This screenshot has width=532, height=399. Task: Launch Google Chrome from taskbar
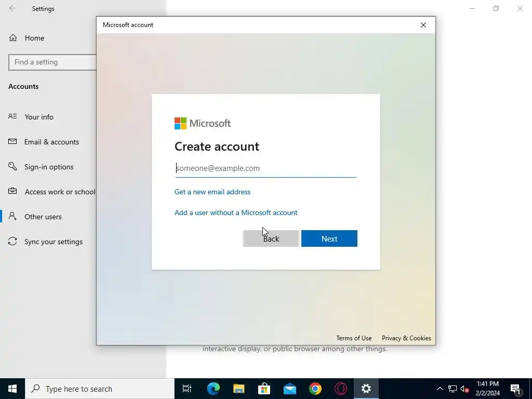coord(315,389)
